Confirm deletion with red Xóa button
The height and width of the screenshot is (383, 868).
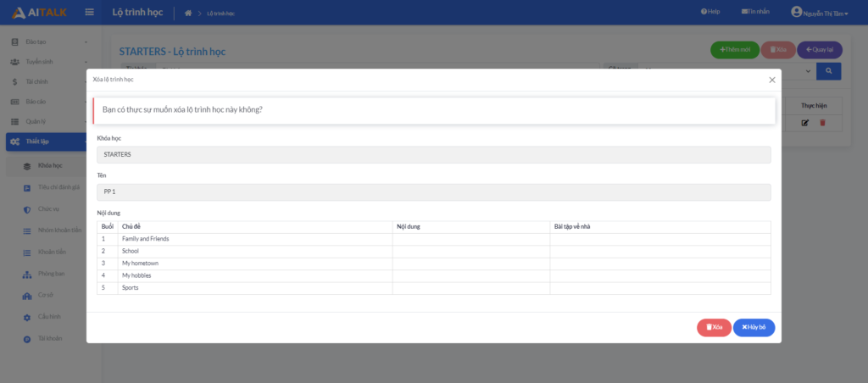click(714, 327)
